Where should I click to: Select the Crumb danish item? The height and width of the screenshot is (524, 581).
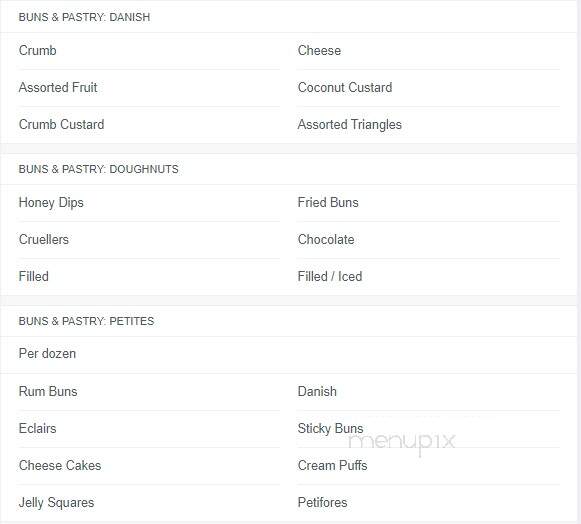[37, 50]
